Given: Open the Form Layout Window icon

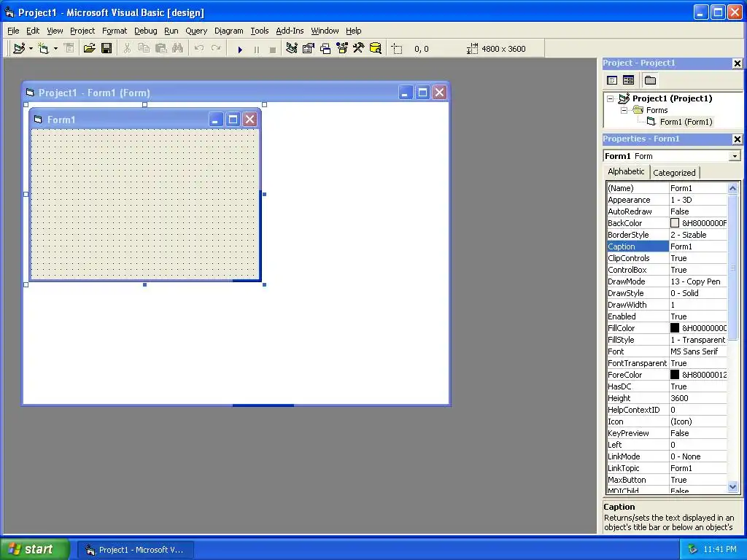Looking at the screenshot, I should click(x=325, y=48).
